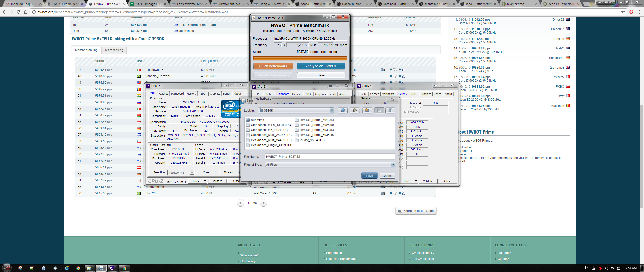The height and width of the screenshot is (272, 644).
Task: Open Internet Explorer from taskbar
Action: (x=67, y=268)
